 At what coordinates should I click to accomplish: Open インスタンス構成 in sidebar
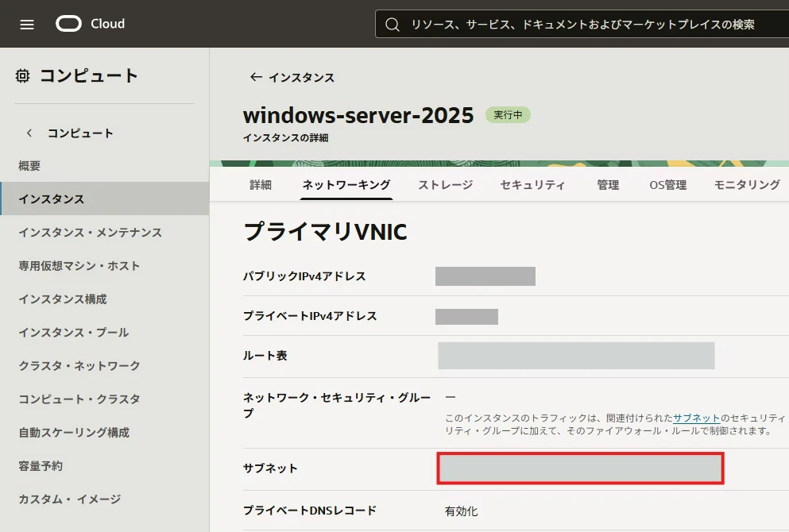pos(63,299)
